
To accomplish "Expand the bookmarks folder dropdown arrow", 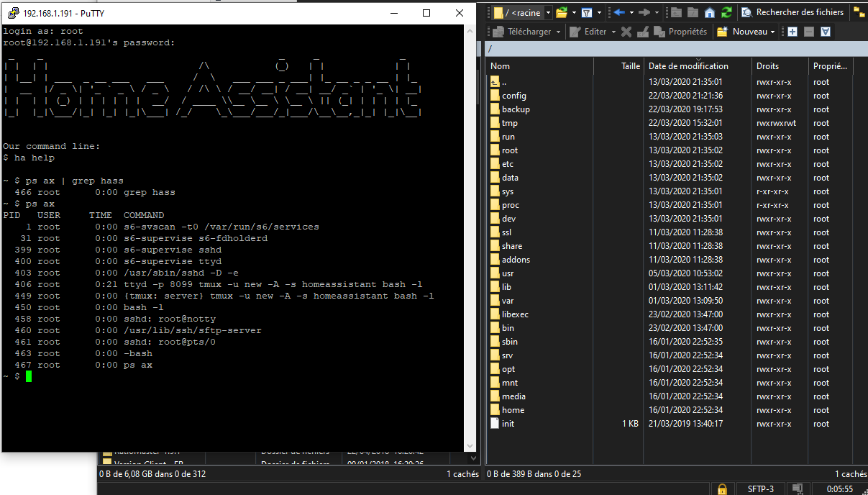I will [x=573, y=12].
